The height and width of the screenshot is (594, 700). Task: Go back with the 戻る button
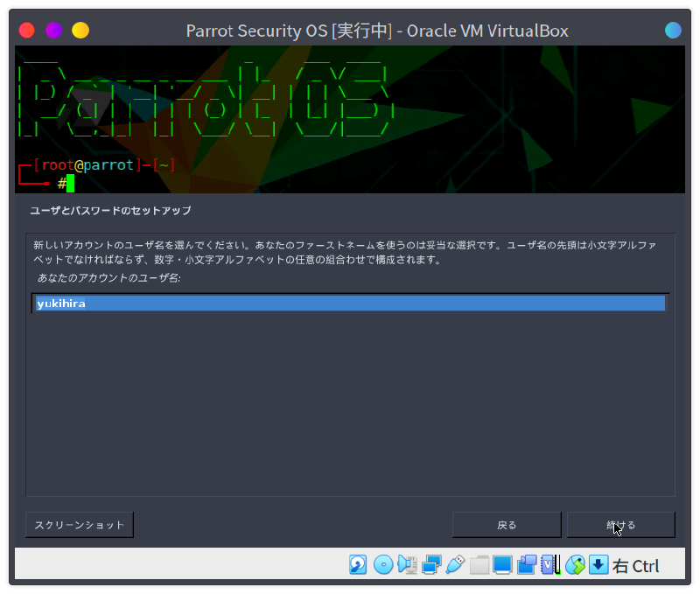(507, 525)
